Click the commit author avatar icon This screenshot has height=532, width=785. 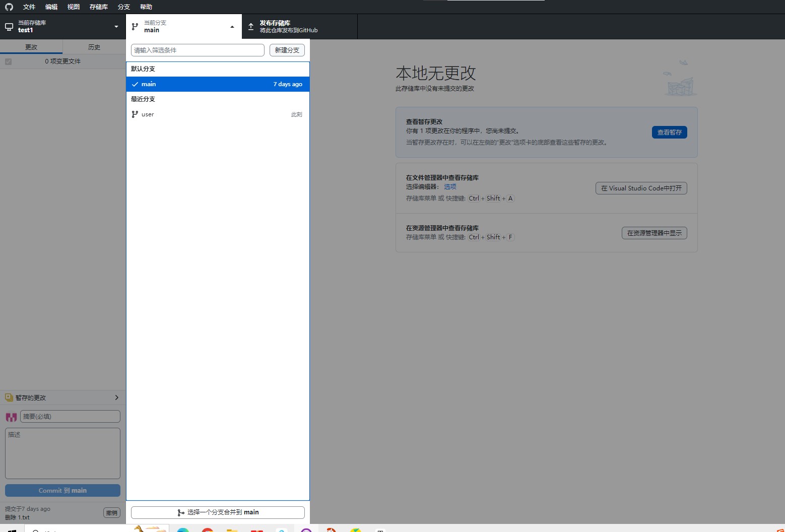coord(11,417)
